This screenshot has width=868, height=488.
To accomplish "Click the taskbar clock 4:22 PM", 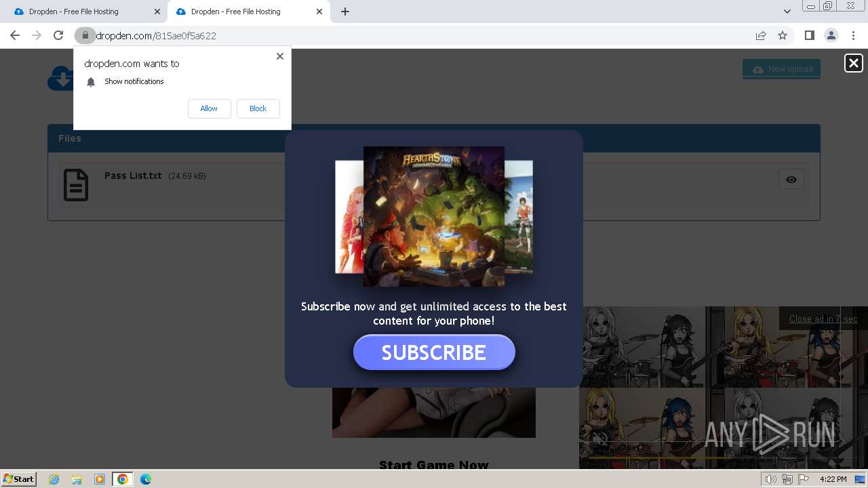I will (x=833, y=479).
